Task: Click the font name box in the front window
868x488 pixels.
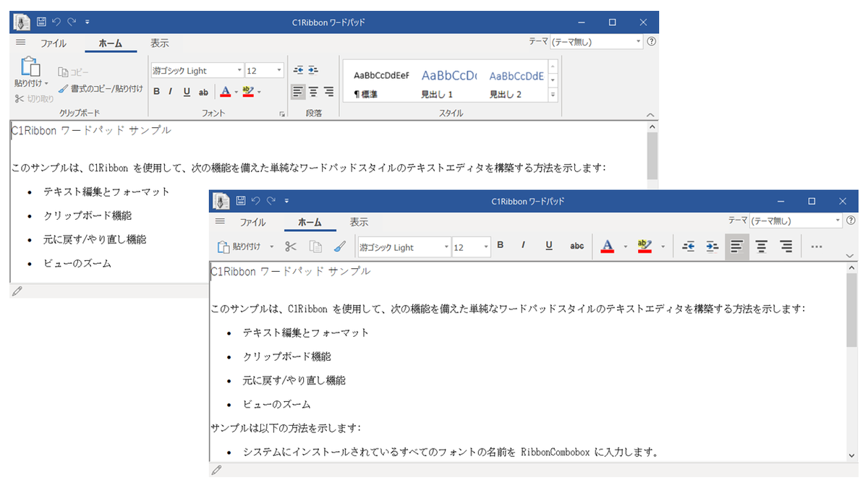Action: pos(404,247)
